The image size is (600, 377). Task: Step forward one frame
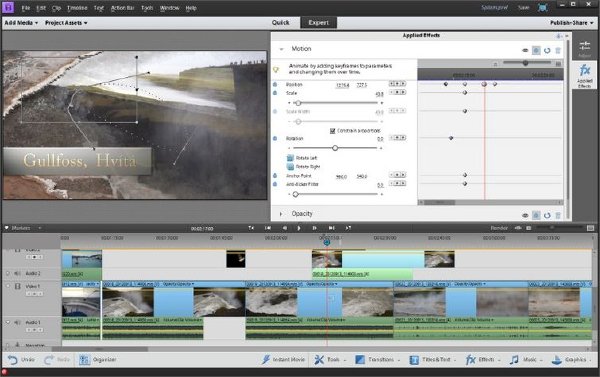point(314,228)
